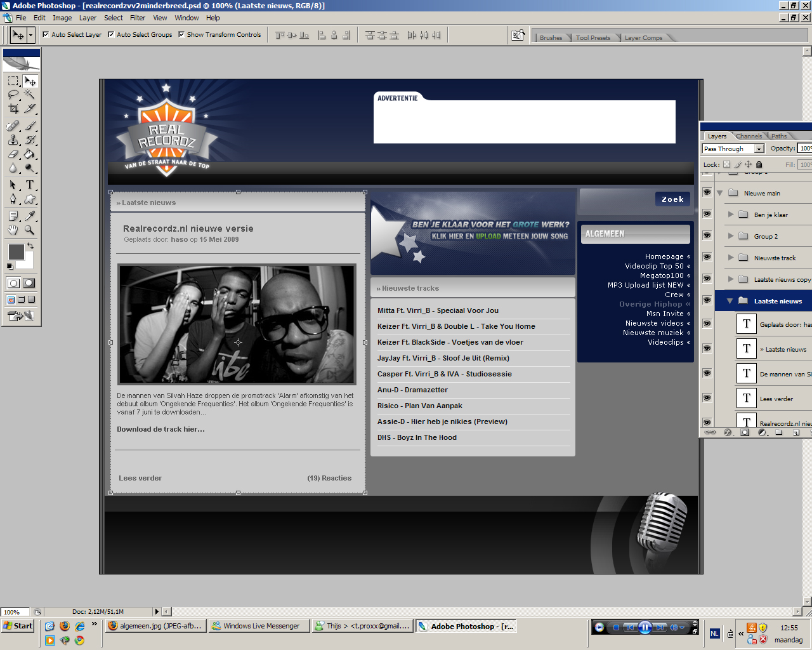Select the Move tool in toolbox
812x650 pixels.
(x=30, y=81)
